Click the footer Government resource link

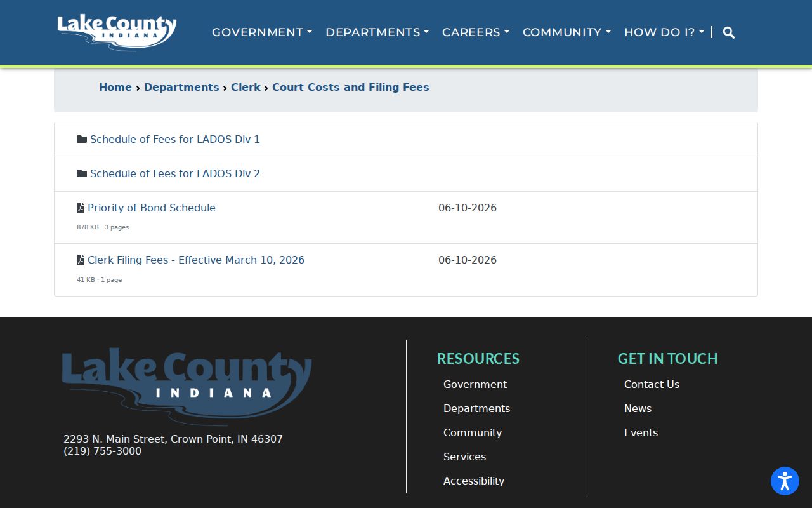click(x=475, y=384)
